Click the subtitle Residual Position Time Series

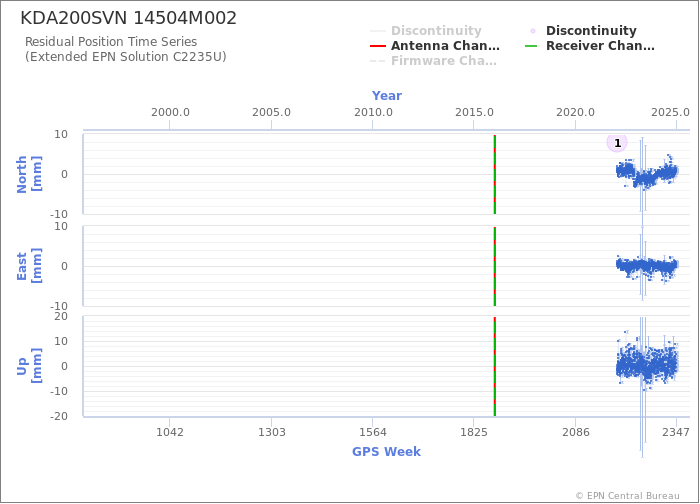point(111,42)
